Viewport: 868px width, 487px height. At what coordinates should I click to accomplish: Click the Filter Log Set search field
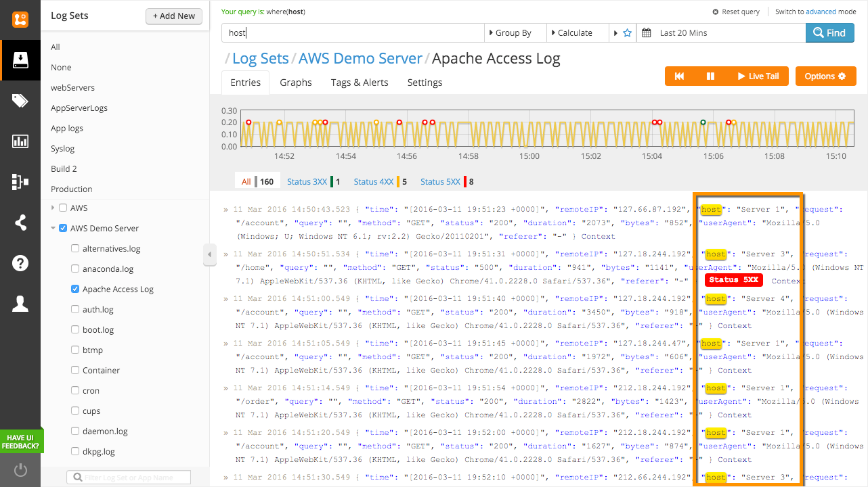[x=129, y=478]
